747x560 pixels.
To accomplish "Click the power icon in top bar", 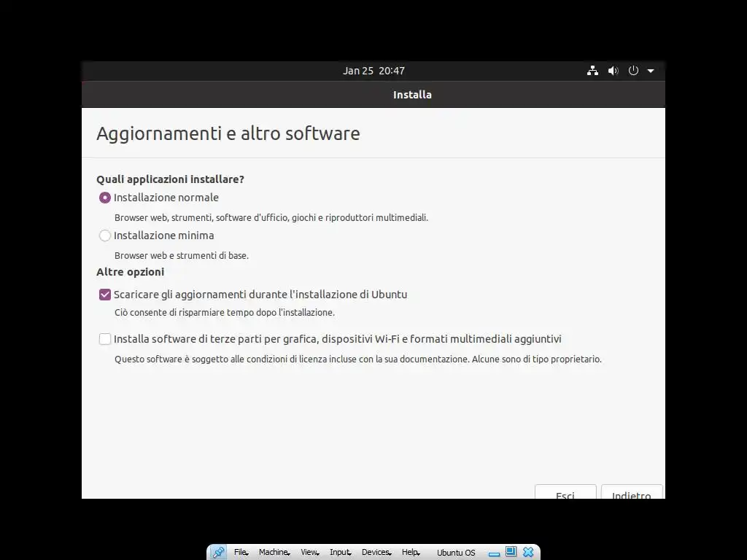I will 633,71.
